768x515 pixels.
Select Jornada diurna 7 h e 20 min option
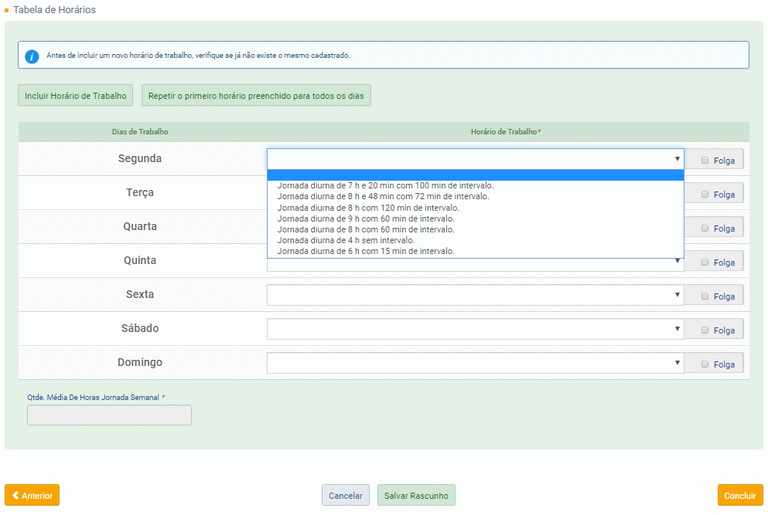(x=385, y=185)
